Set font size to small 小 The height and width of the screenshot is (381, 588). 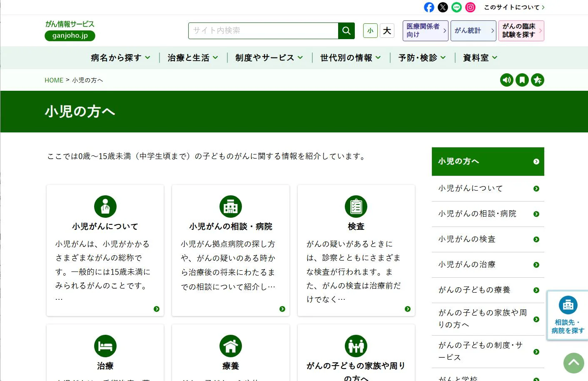click(370, 31)
